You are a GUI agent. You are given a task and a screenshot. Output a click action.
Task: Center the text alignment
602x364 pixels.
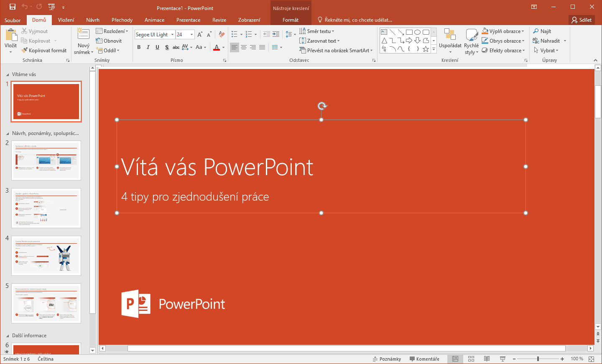244,47
